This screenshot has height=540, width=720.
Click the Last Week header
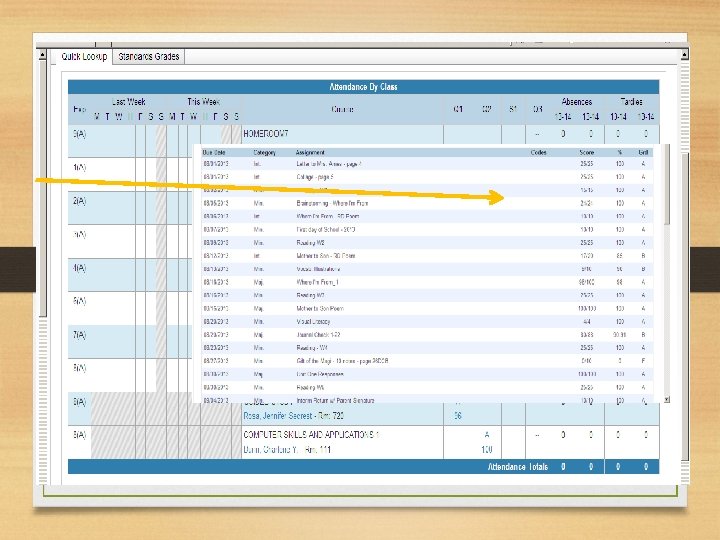click(x=129, y=101)
